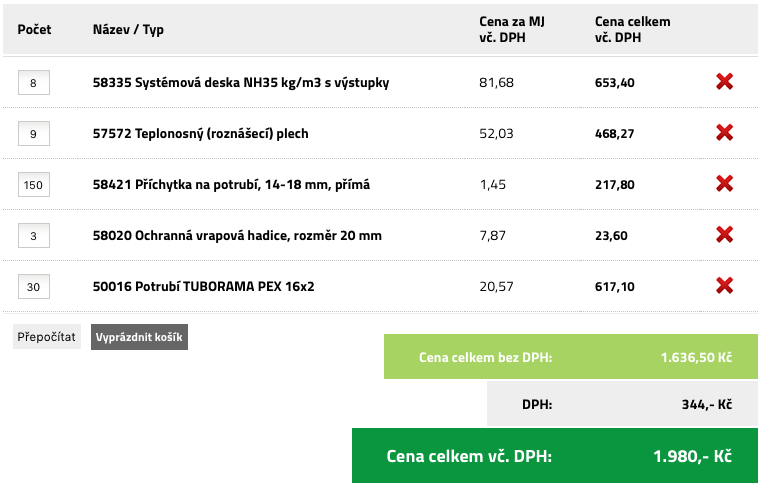Screen dimensions: 773x498
Task: Click quantity field for Ochranná hadice
Action: pyautogui.click(x=34, y=236)
